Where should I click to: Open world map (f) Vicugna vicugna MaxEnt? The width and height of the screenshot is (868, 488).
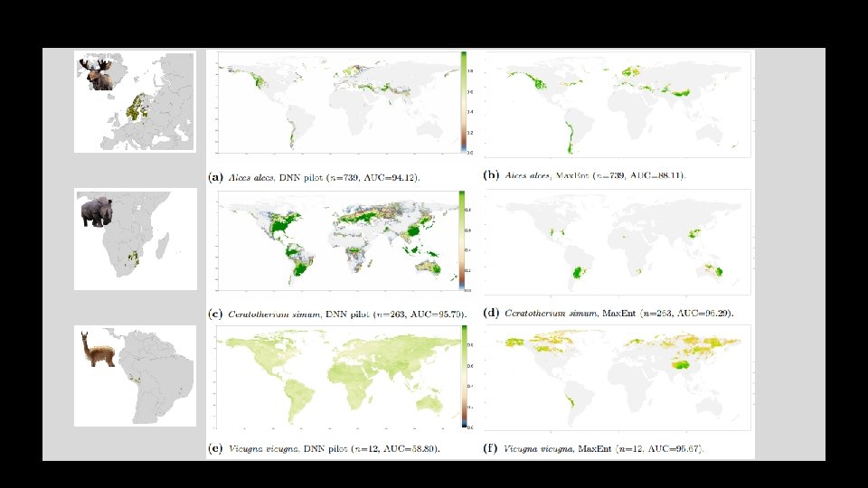(x=618, y=378)
